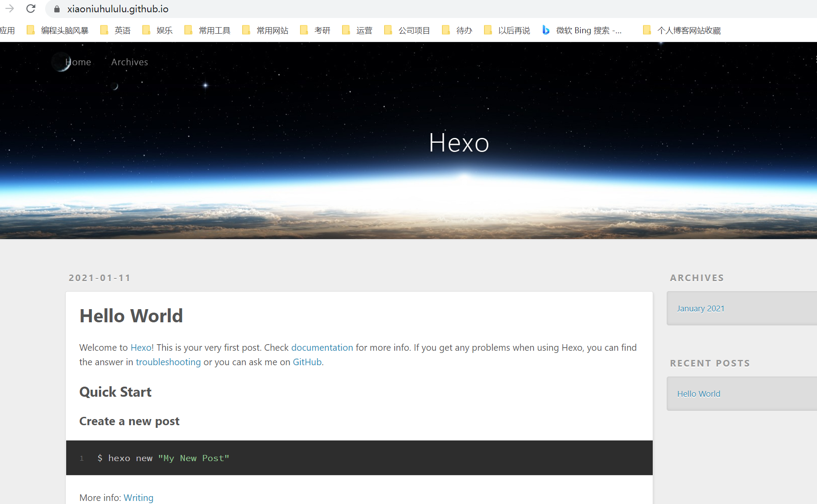Open the 常用工具 bookmark folder
817x504 pixels.
coord(208,30)
